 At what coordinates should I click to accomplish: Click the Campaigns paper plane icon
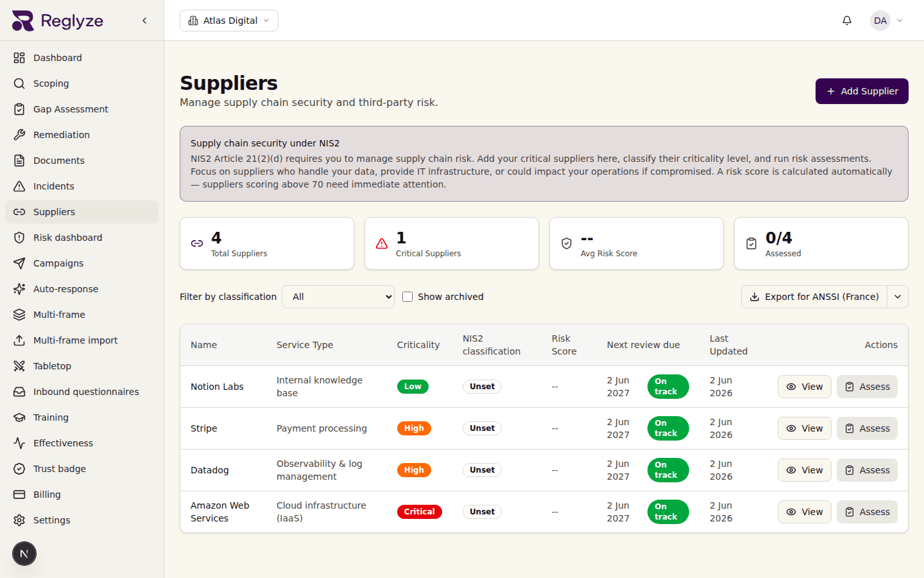[19, 263]
